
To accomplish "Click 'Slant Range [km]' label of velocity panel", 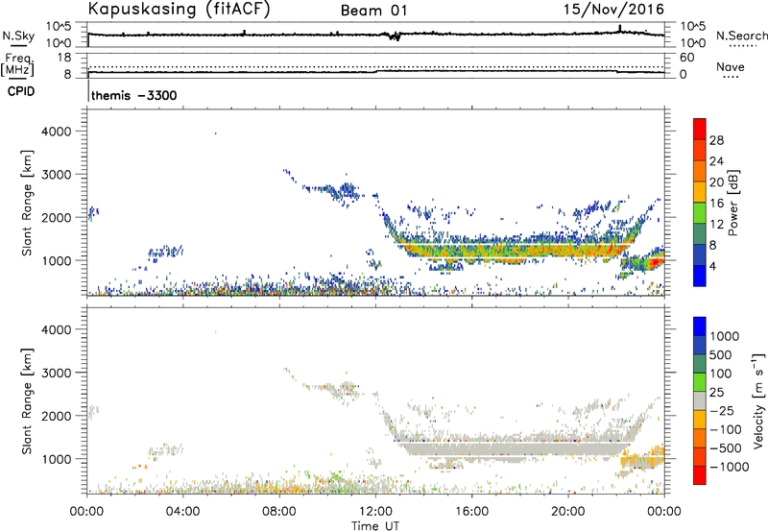I will [27, 401].
